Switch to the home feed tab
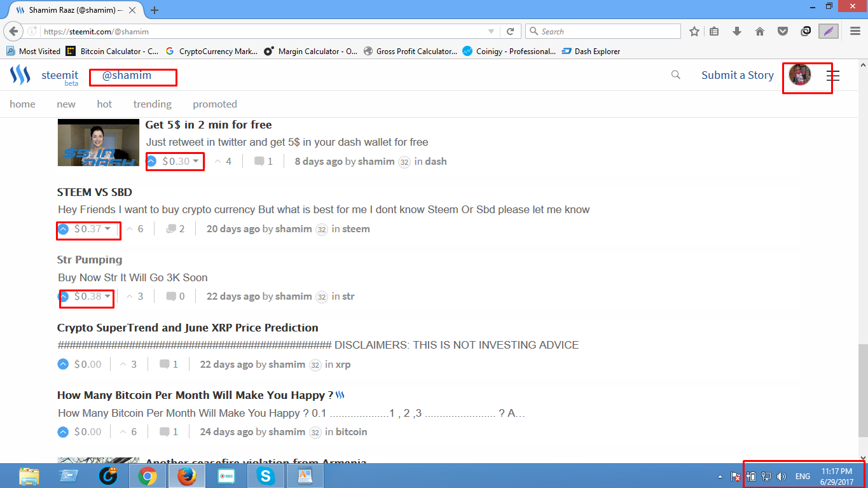The image size is (868, 488). pos(22,104)
